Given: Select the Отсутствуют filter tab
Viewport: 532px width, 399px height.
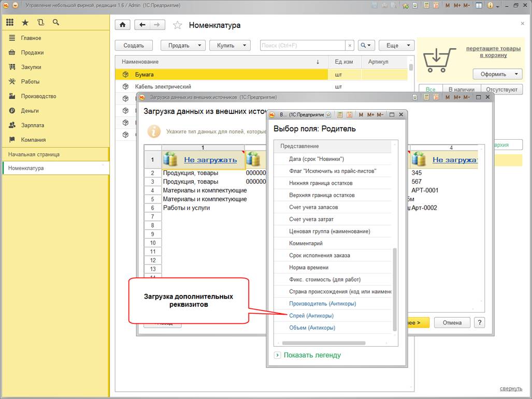Looking at the screenshot, I should [x=501, y=90].
